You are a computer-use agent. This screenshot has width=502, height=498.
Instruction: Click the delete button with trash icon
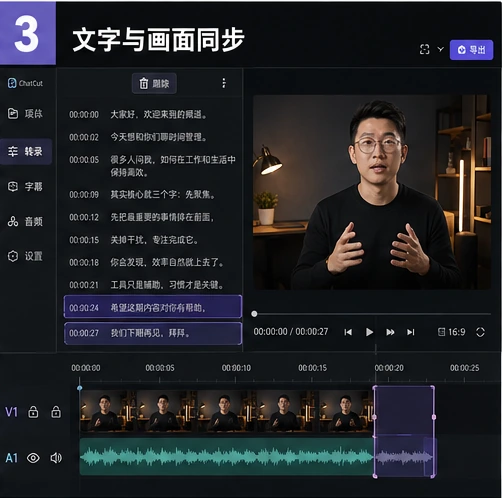pos(154,83)
